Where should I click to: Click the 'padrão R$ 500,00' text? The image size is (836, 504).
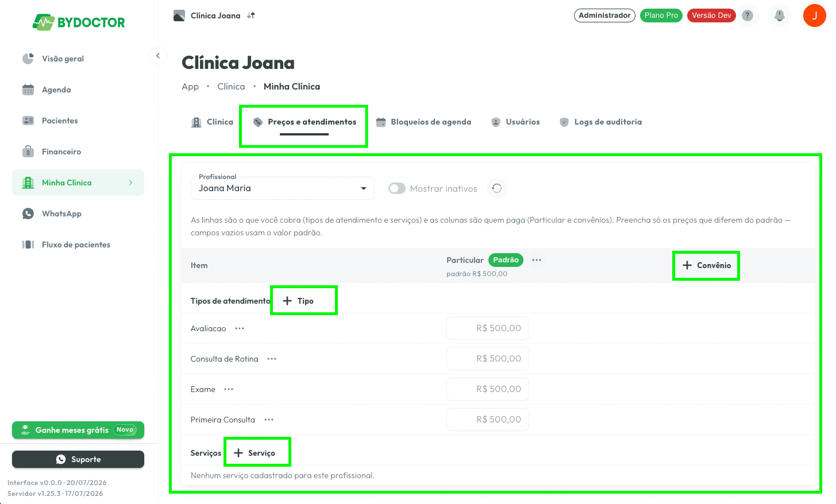pos(477,274)
